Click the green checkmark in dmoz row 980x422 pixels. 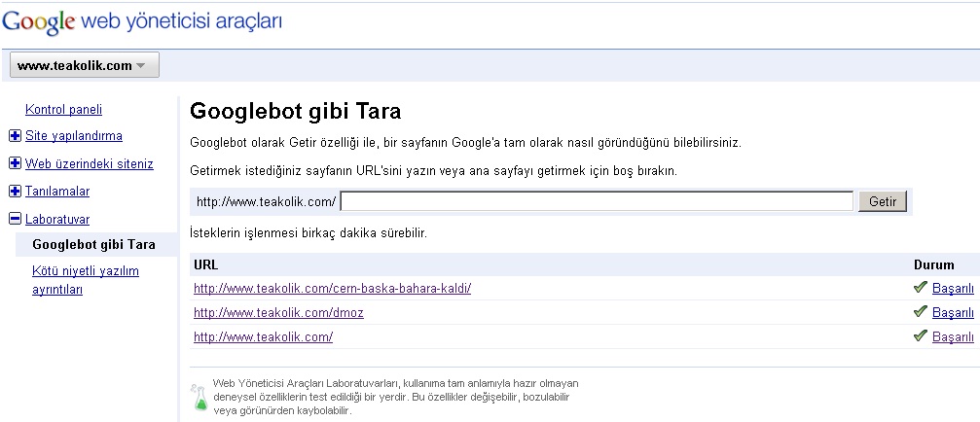tap(920, 311)
